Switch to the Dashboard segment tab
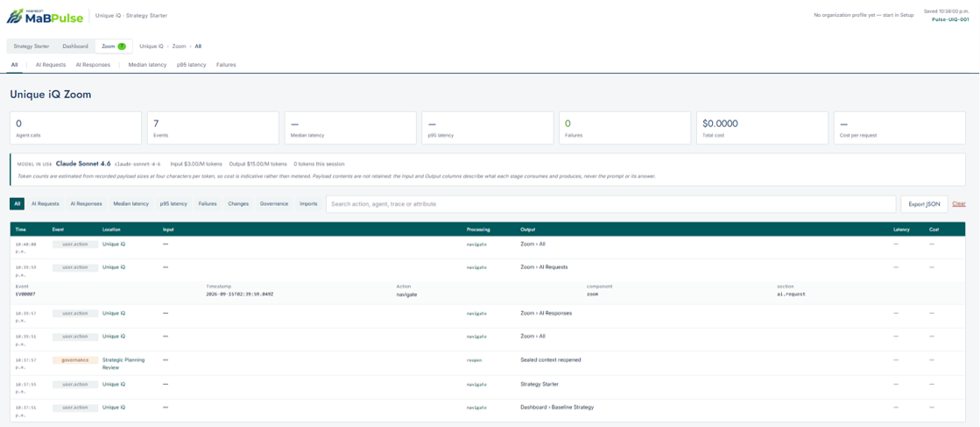980x427 pixels. tap(75, 46)
